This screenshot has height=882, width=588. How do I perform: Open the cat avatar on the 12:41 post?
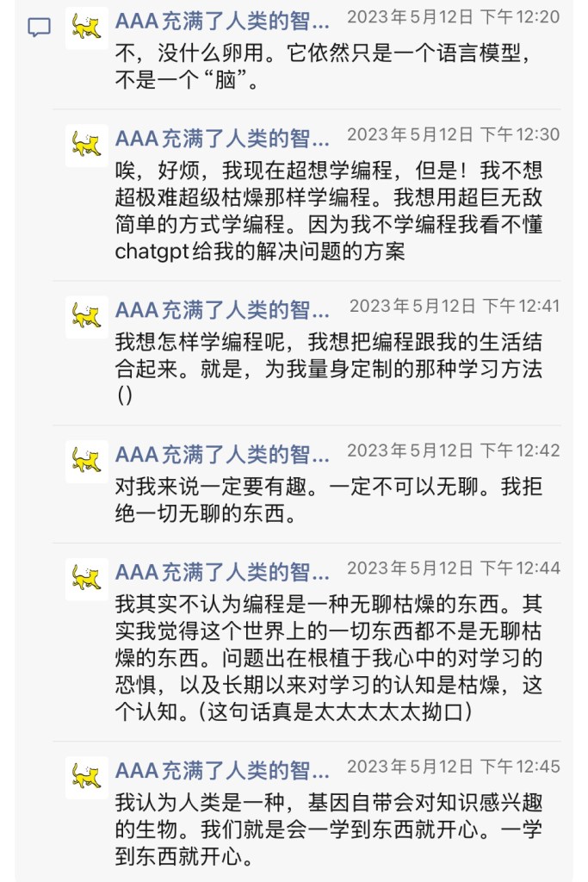pyautogui.click(x=86, y=316)
